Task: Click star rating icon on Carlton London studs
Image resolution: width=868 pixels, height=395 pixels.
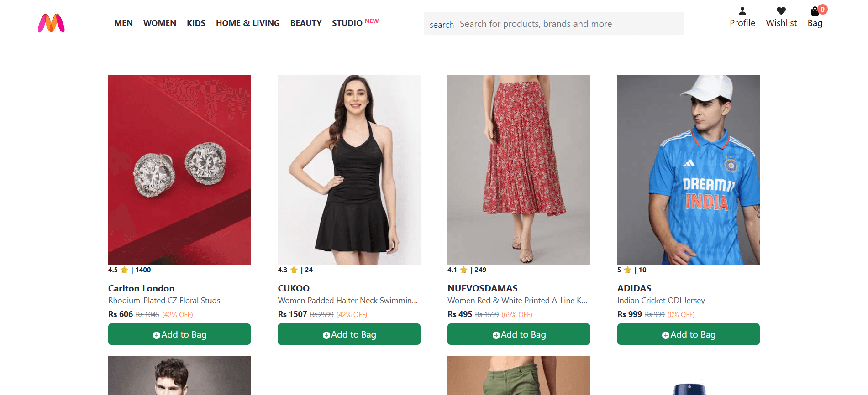Action: [x=124, y=270]
